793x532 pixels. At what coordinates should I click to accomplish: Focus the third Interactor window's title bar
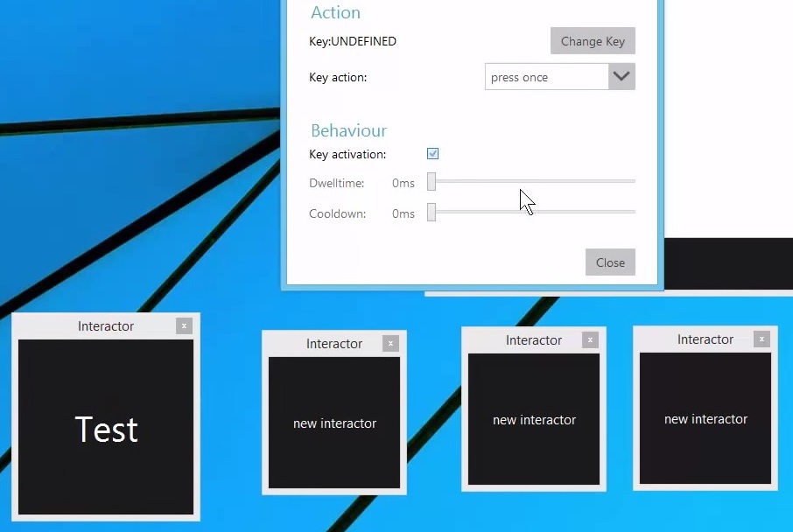(x=533, y=340)
